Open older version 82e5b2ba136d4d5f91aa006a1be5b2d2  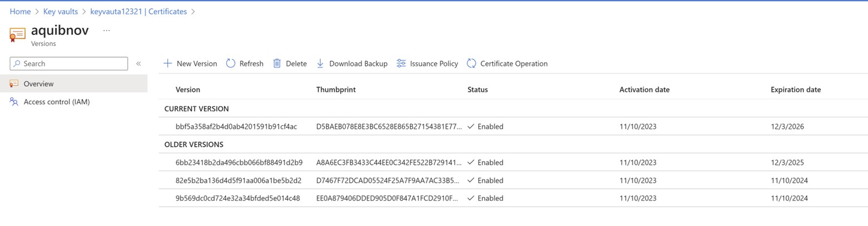click(x=239, y=180)
